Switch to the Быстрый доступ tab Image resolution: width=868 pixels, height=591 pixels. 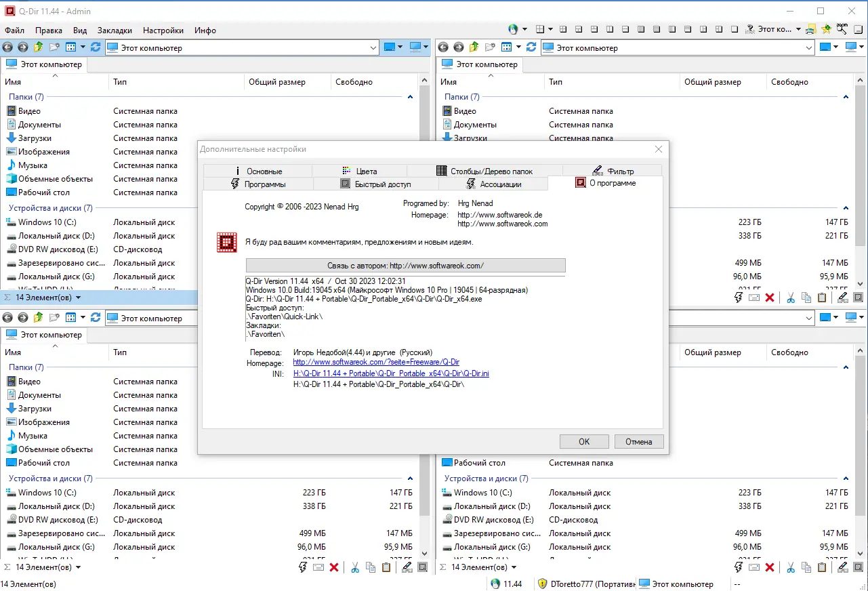tap(376, 184)
